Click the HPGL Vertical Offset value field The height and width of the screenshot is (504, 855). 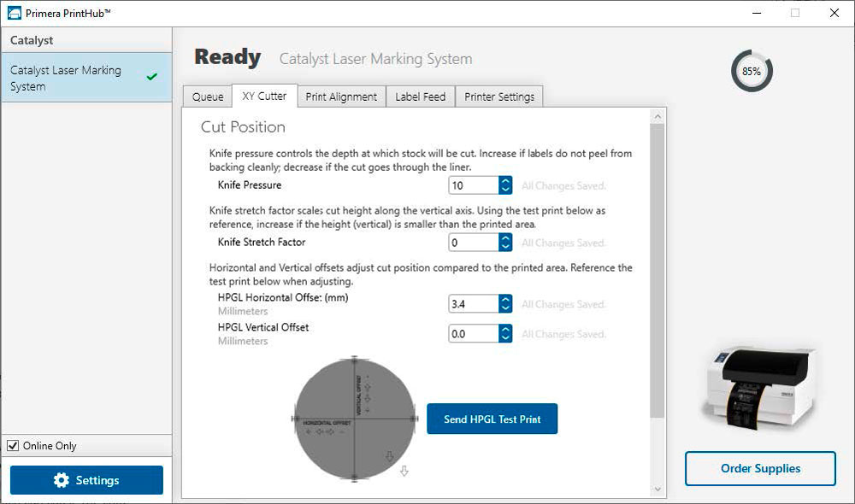click(474, 333)
